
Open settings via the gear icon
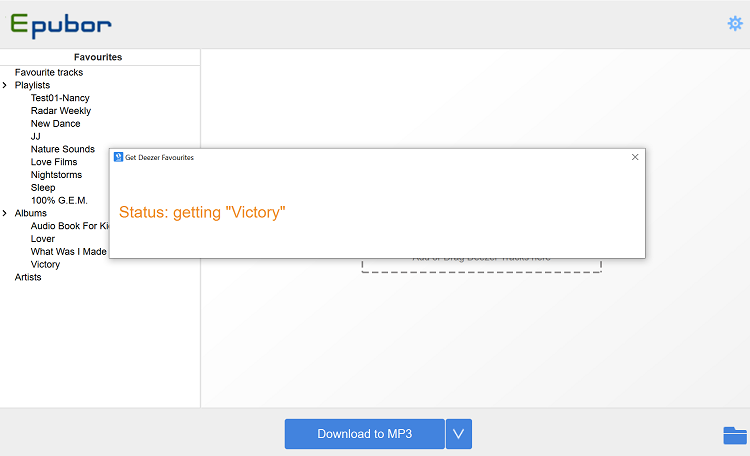coord(735,23)
